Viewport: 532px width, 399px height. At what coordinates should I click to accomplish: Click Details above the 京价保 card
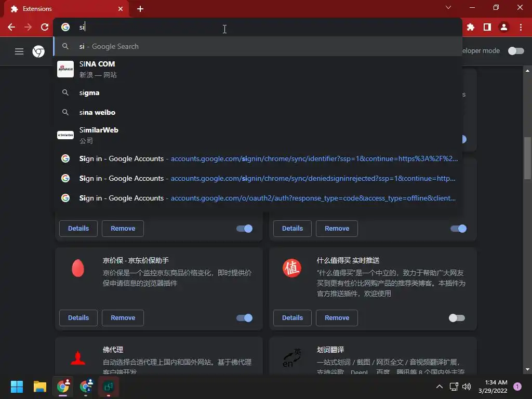(78, 229)
